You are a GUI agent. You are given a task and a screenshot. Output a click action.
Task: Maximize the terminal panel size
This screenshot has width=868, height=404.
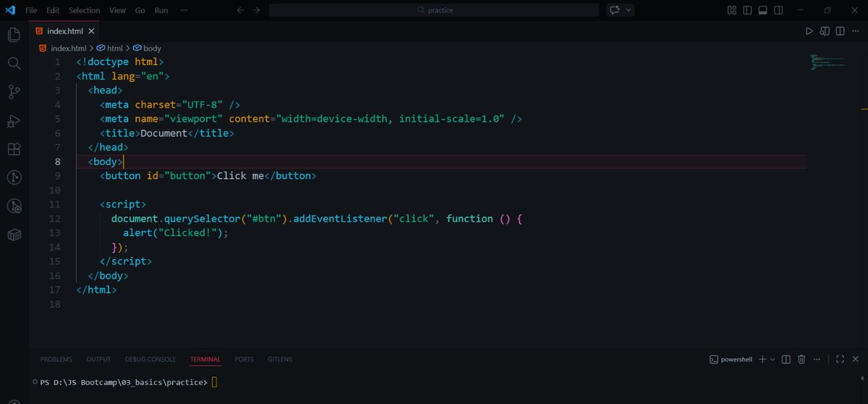click(840, 359)
